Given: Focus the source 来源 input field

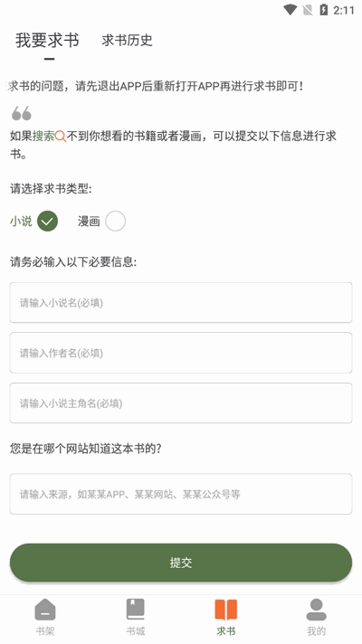Looking at the screenshot, I should [x=181, y=494].
